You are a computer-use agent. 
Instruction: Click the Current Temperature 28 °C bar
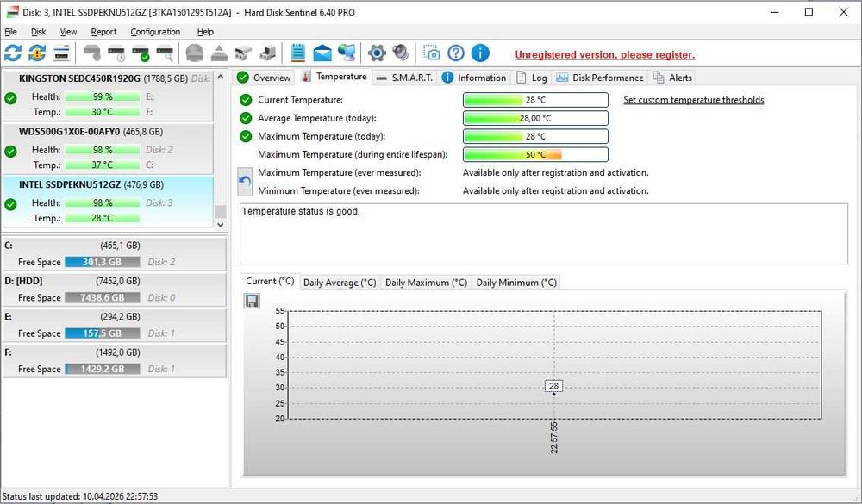tap(535, 100)
